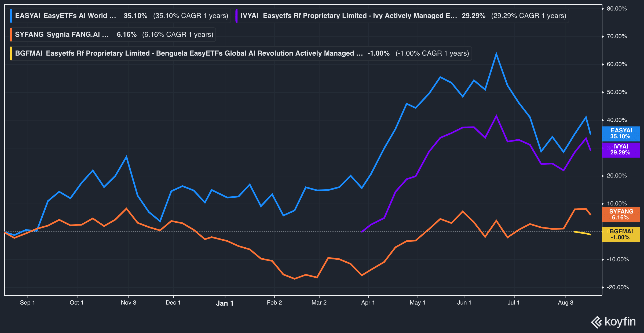Image resolution: width=644 pixels, height=333 pixels.
Task: Click the koyfin logo
Action: (x=613, y=322)
